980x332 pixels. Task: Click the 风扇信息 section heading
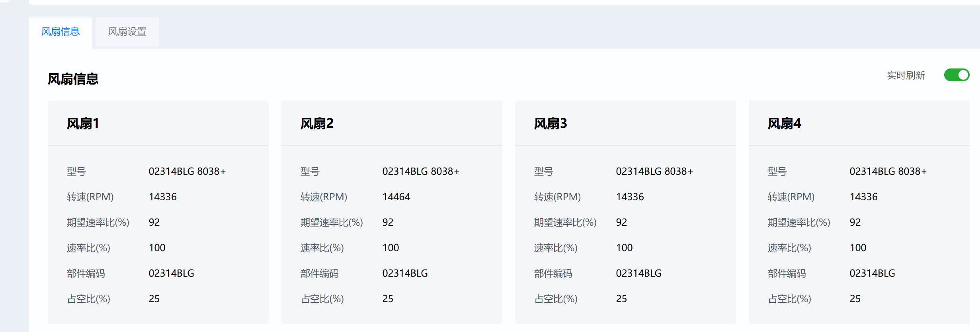click(x=73, y=79)
